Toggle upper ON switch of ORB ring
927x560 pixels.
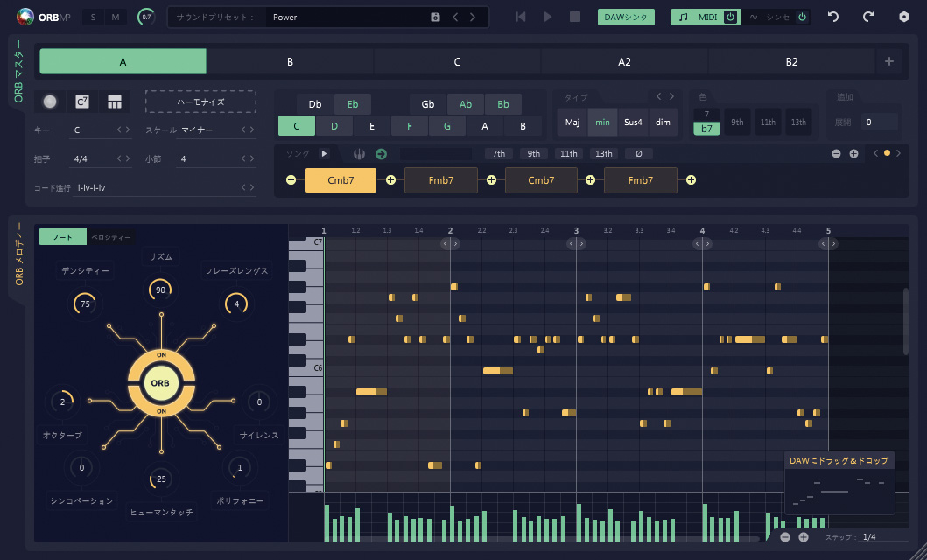[161, 355]
